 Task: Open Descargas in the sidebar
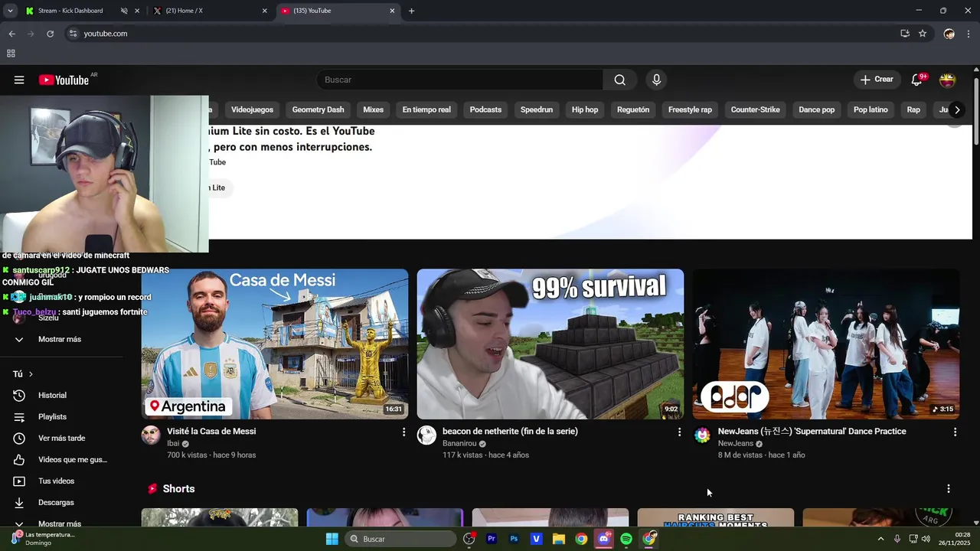click(x=56, y=503)
